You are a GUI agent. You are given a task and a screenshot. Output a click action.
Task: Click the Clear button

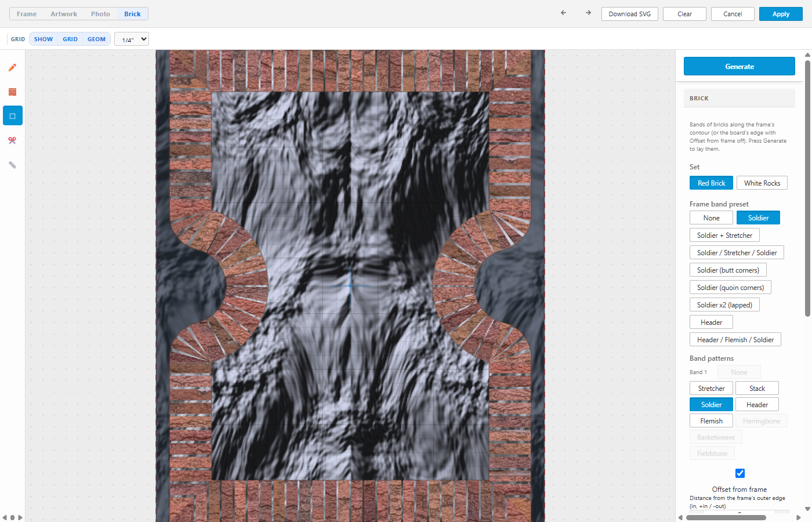684,14
